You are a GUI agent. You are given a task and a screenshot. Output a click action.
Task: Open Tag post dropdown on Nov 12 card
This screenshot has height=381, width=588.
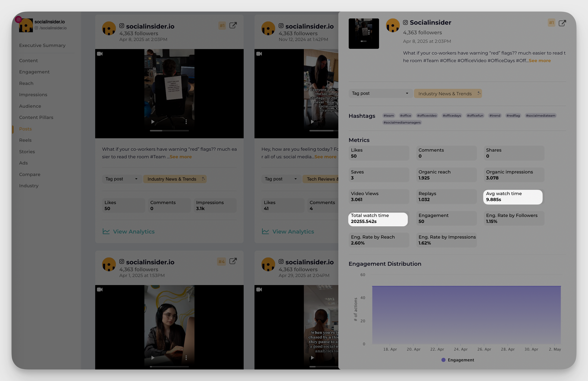(x=281, y=179)
